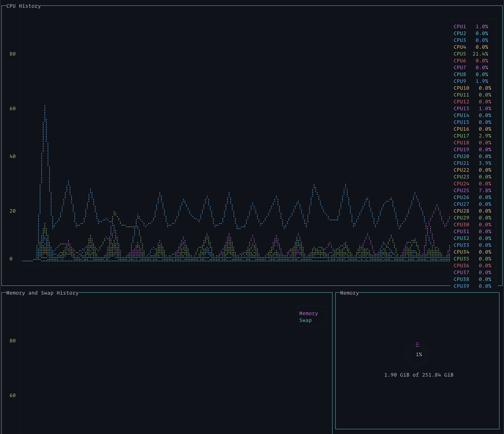504x434 pixels.
Task: Click the CPU History panel title
Action: point(23,6)
